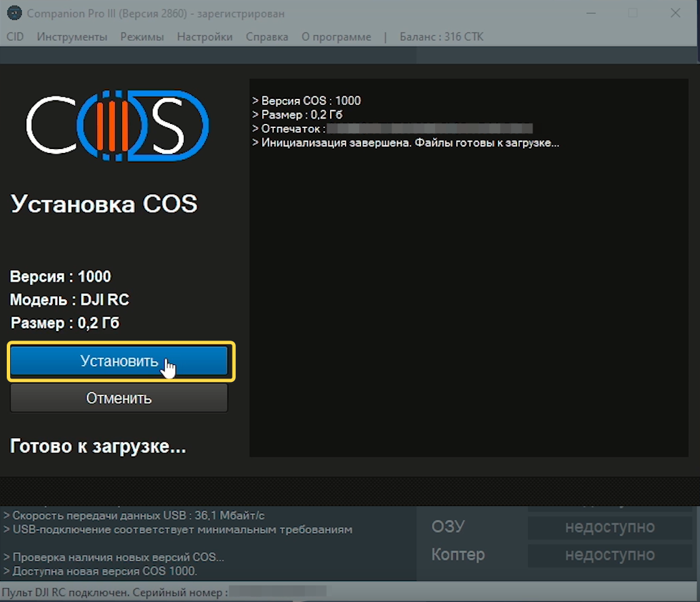Click the недоступно value next to ОЗУ
Viewport: 700px width, 602px height.
click(610, 528)
